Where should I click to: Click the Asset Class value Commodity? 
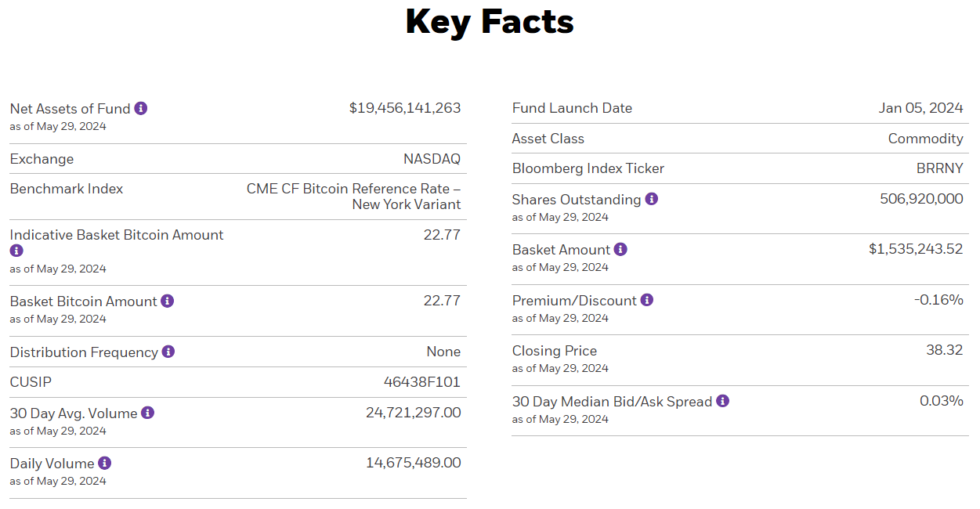pos(925,139)
